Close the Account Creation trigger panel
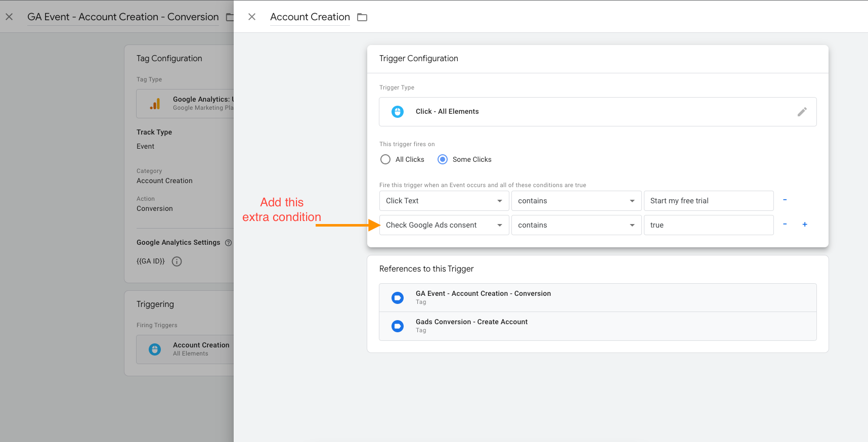The height and width of the screenshot is (442, 868). point(252,17)
